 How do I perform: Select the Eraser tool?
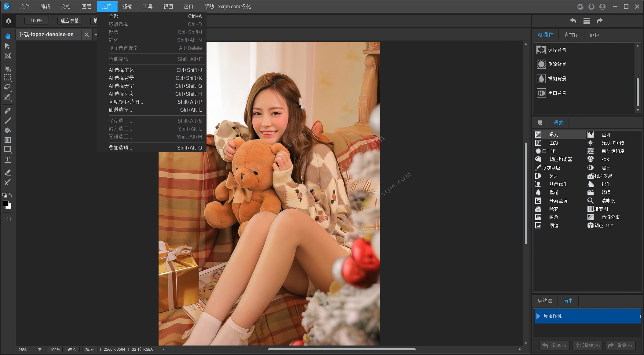[x=8, y=173]
